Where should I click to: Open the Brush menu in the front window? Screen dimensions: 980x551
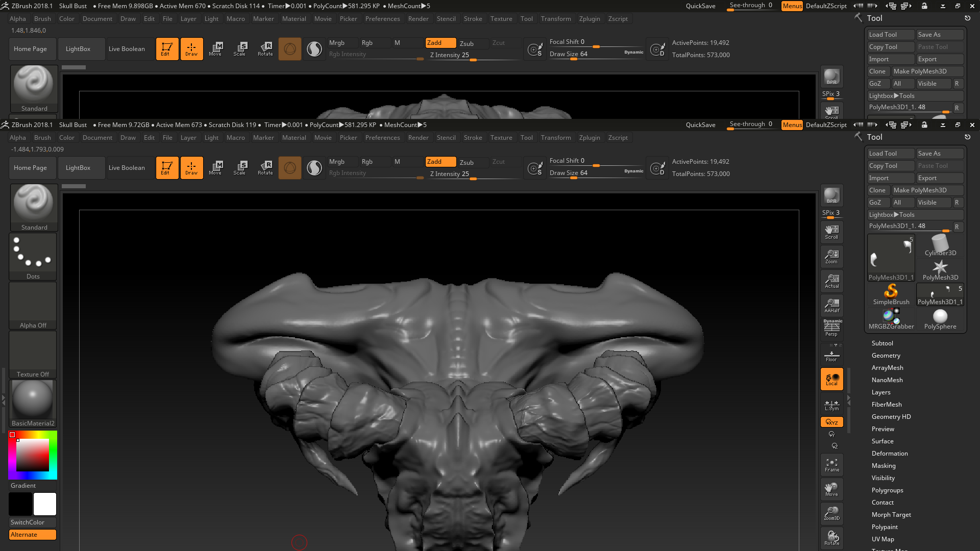tap(42, 138)
